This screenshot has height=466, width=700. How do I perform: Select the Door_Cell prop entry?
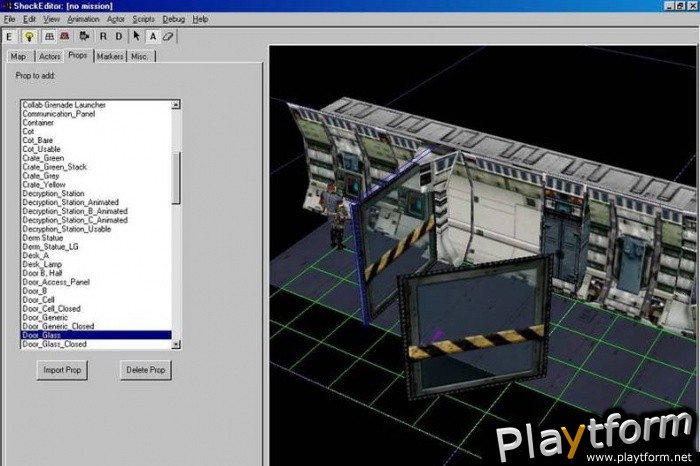(96, 300)
